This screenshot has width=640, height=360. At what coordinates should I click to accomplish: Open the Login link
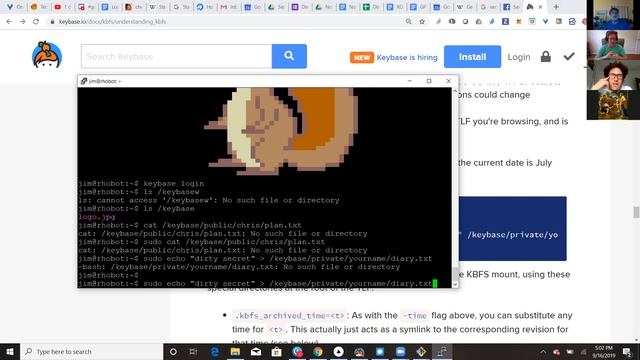coord(519,57)
